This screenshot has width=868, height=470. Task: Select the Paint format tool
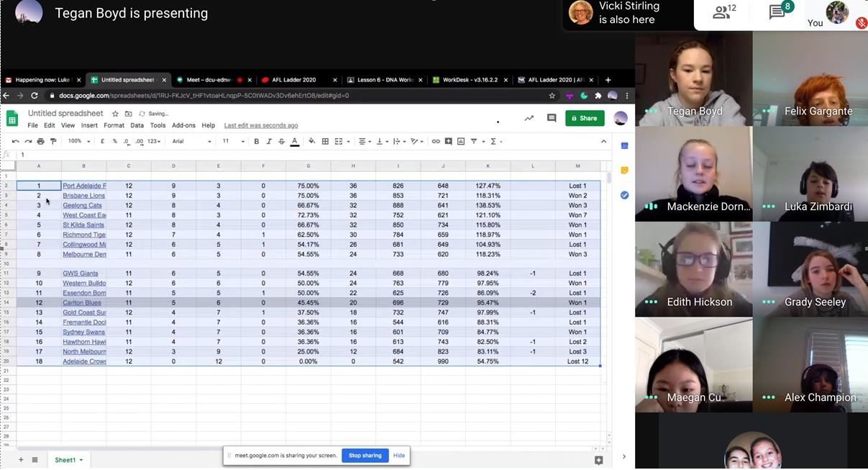point(53,141)
